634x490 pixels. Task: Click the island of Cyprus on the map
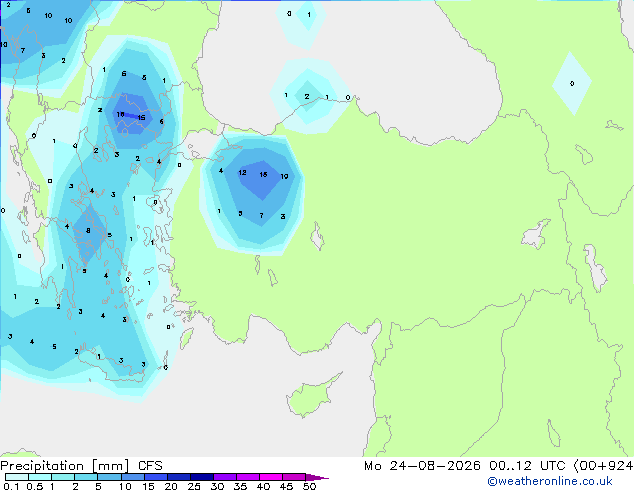[312, 396]
